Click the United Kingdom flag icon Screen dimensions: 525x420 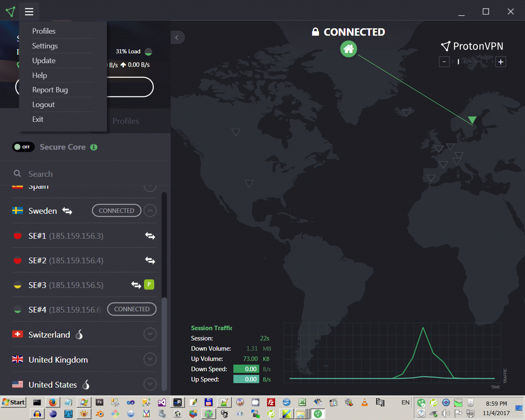(18, 359)
